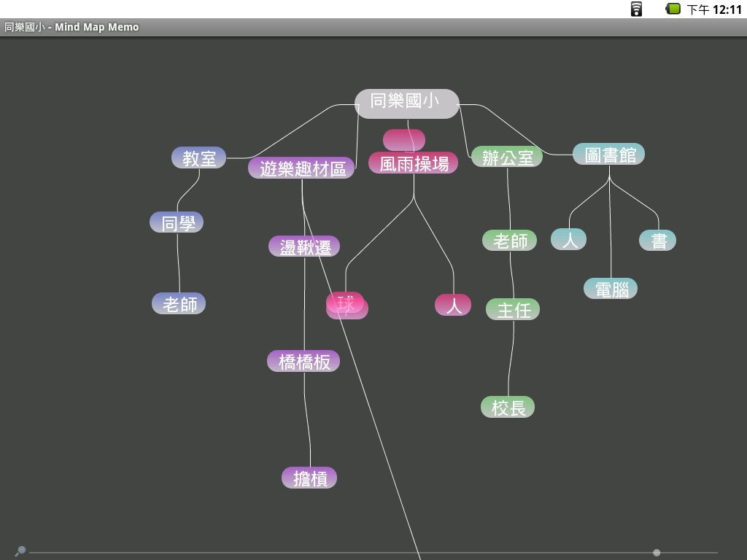This screenshot has width=747, height=560.
Task: Select the purple 擔槓 node
Action: [x=309, y=478]
